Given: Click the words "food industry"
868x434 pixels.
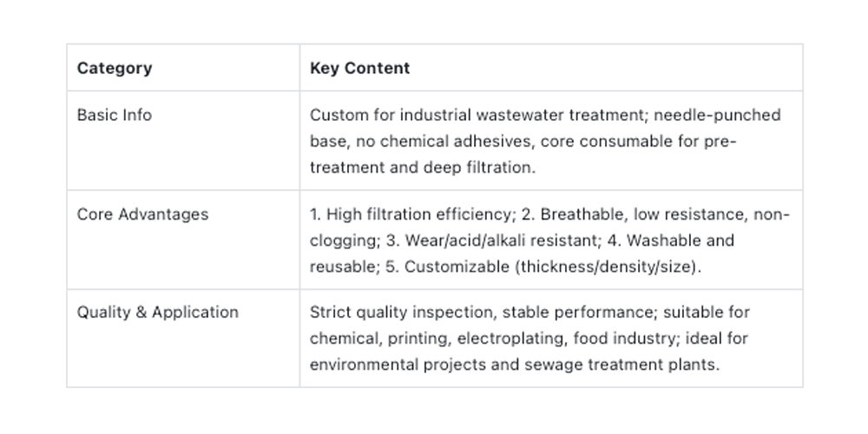Looking at the screenshot, I should (x=641, y=339).
